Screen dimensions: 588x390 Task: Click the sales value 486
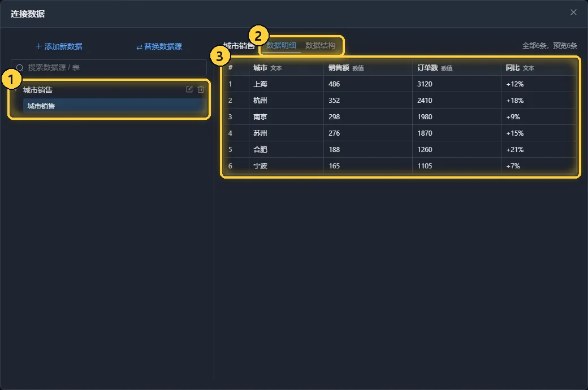[x=368, y=84]
